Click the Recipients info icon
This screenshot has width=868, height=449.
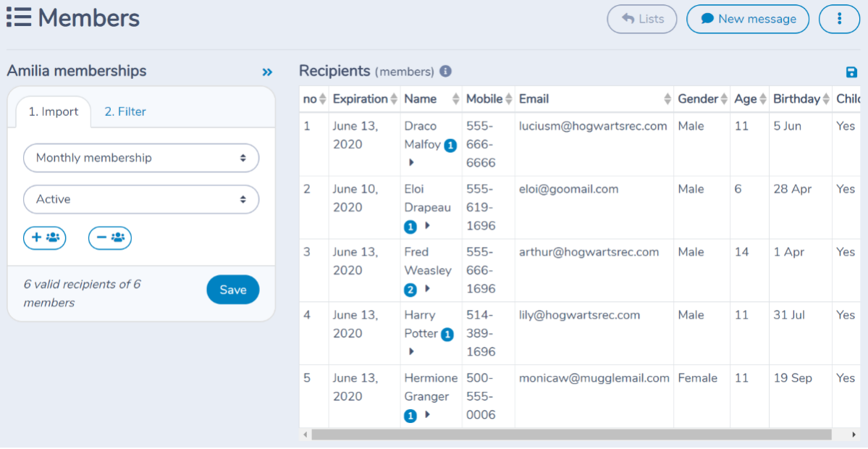click(x=446, y=72)
